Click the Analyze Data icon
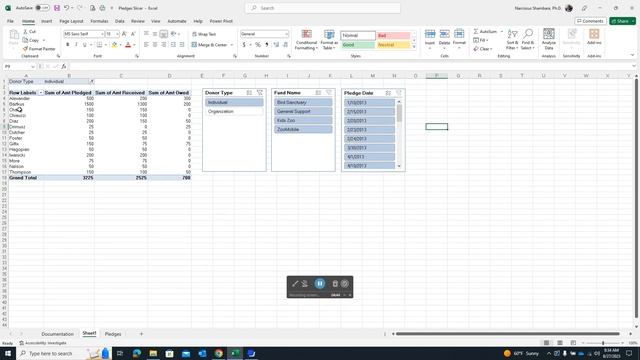The image size is (640, 360). click(549, 34)
